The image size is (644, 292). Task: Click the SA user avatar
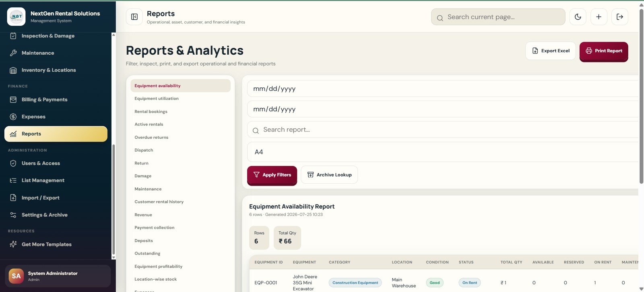(16, 276)
